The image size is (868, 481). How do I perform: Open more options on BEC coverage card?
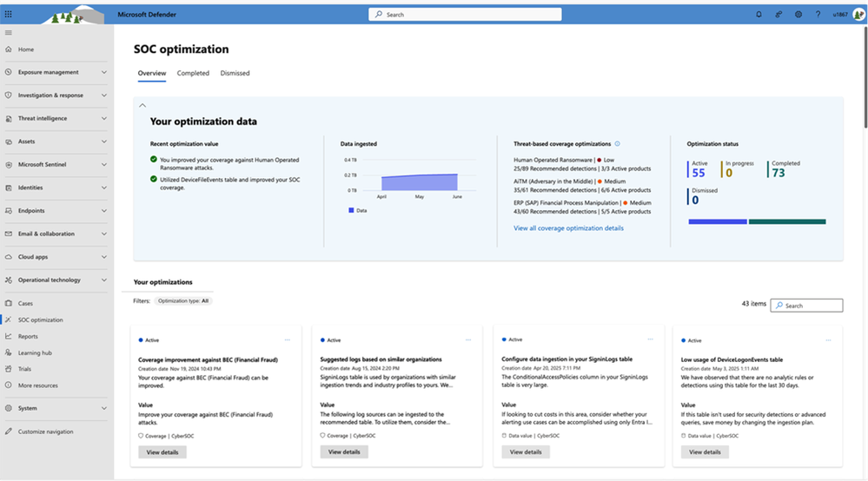point(288,339)
